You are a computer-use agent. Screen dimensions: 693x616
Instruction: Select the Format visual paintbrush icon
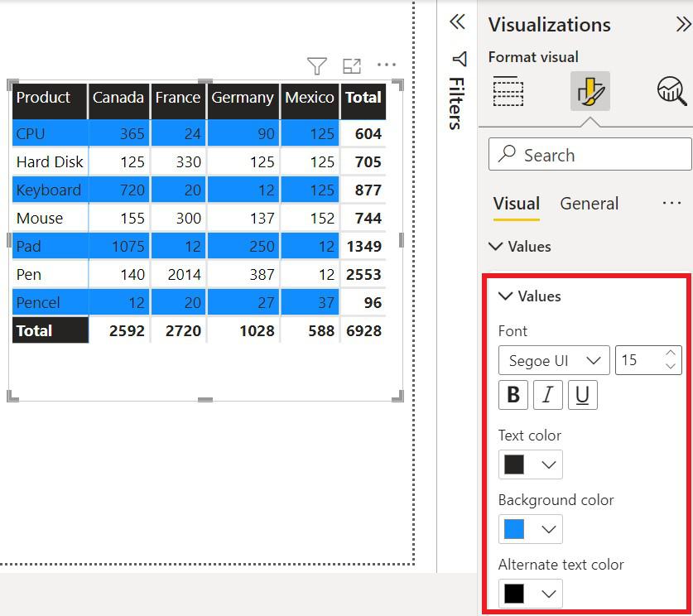tap(590, 91)
